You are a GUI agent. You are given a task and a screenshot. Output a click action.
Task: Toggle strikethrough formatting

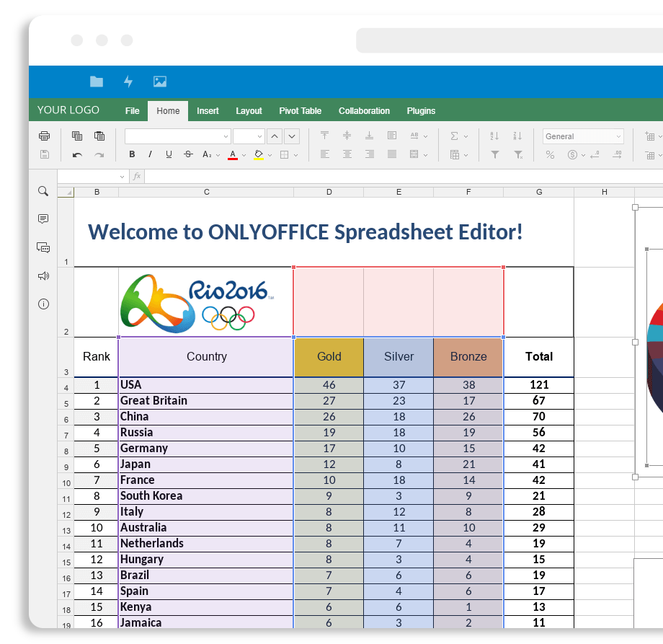pos(188,154)
